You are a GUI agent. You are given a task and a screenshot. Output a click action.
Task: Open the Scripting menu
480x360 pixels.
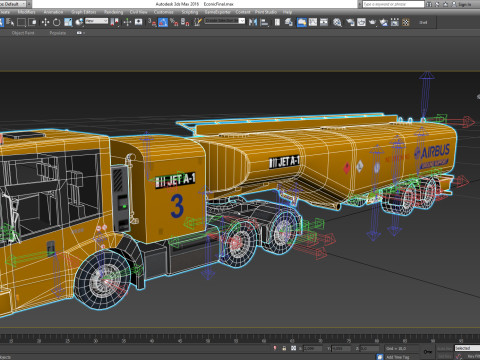click(x=190, y=12)
